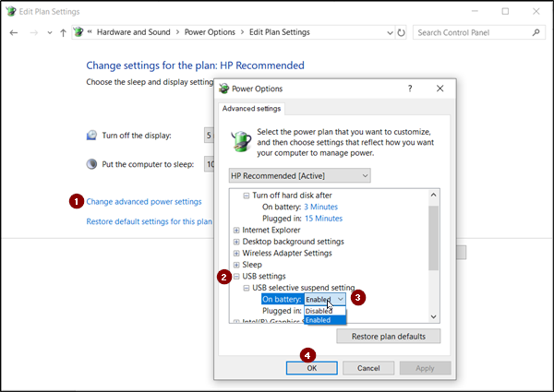Click the OK button
Viewport: 554px width, 392px height.
[x=312, y=368]
